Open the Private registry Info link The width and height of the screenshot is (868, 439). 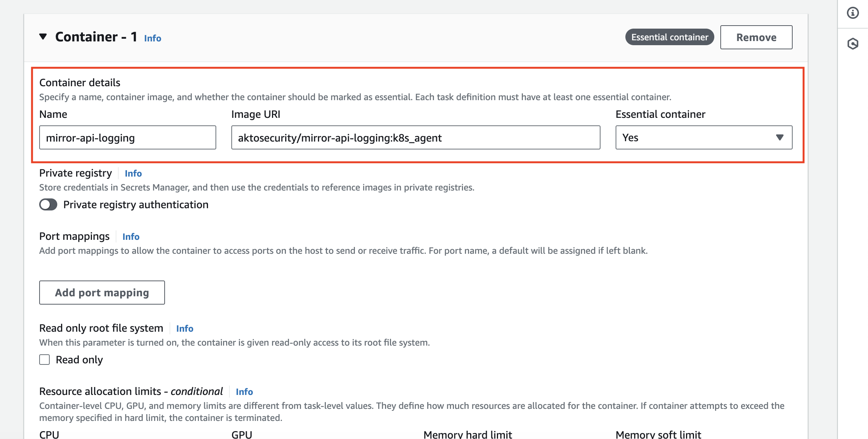(x=133, y=173)
